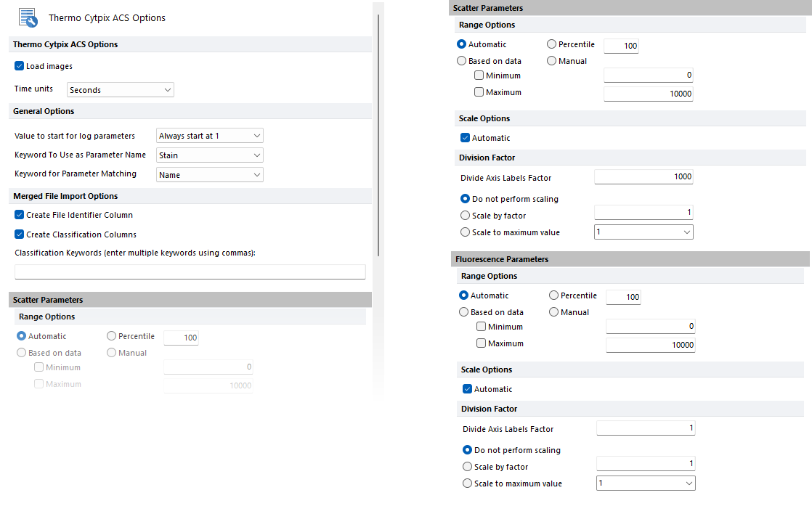Expand Keyword To Use as Parameter Name dropdown
The height and width of the screenshot is (506, 812).
(209, 155)
